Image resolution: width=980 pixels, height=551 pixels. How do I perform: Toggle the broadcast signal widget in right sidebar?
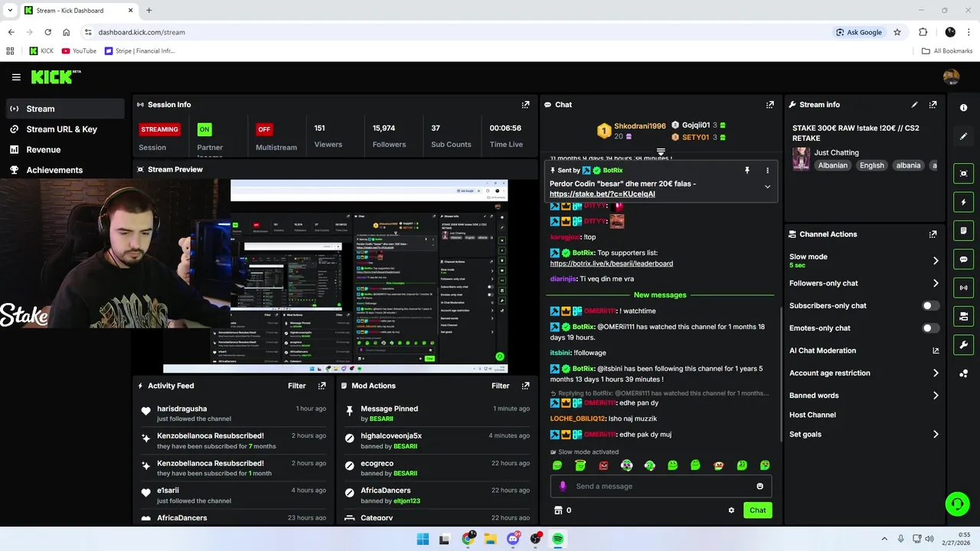(x=964, y=288)
